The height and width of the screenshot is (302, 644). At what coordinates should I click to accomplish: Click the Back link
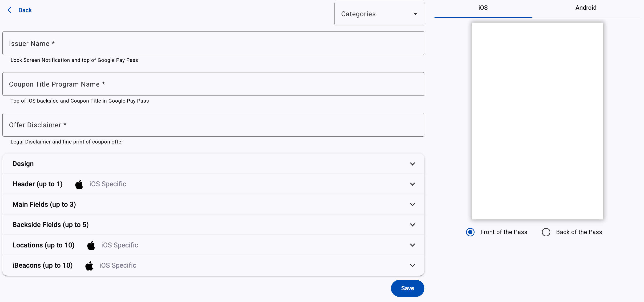[x=25, y=10]
